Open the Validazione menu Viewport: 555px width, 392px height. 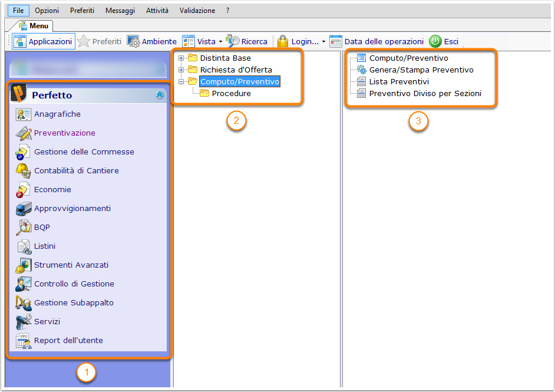[x=197, y=11]
